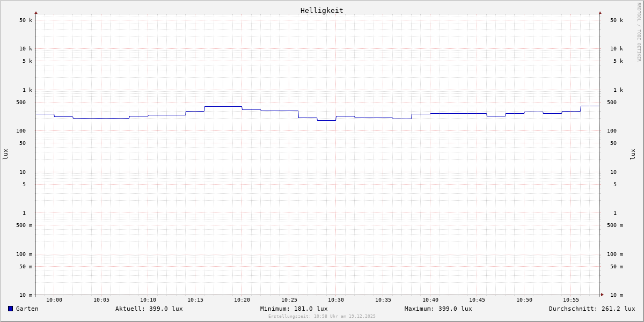This screenshot has height=322, width=644.
Task: Select the Garten legend label
Action: click(27, 309)
